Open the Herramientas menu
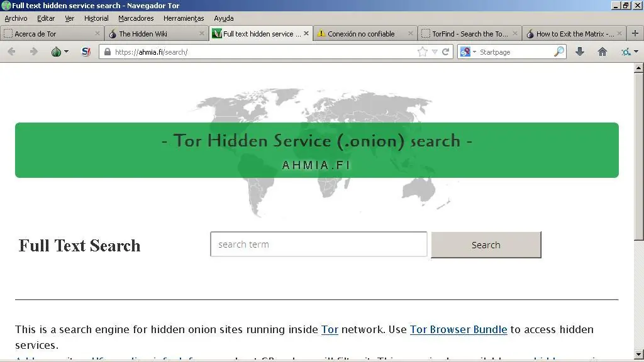644x362 pixels. (x=184, y=18)
